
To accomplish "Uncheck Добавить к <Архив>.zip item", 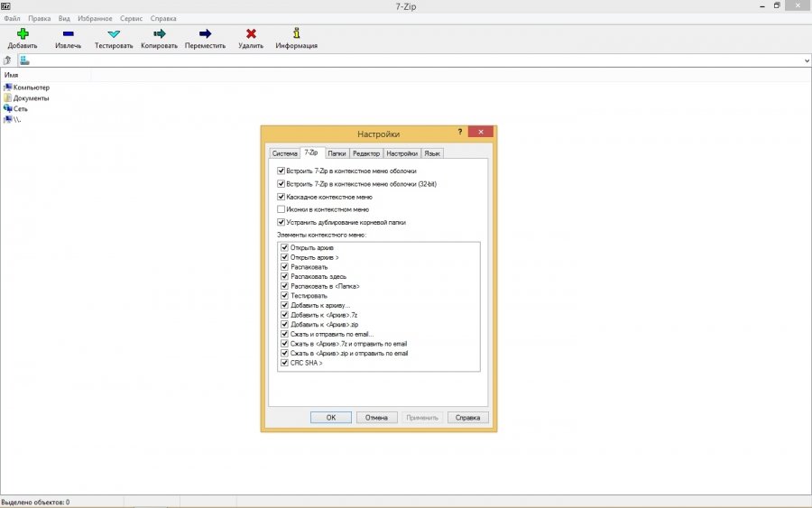I will [284, 324].
